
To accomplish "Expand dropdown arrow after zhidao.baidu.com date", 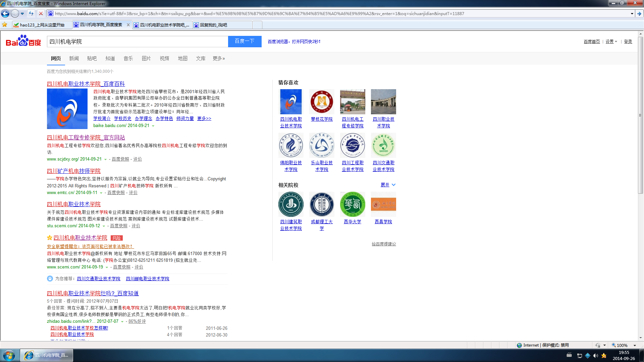I will click(x=122, y=322).
